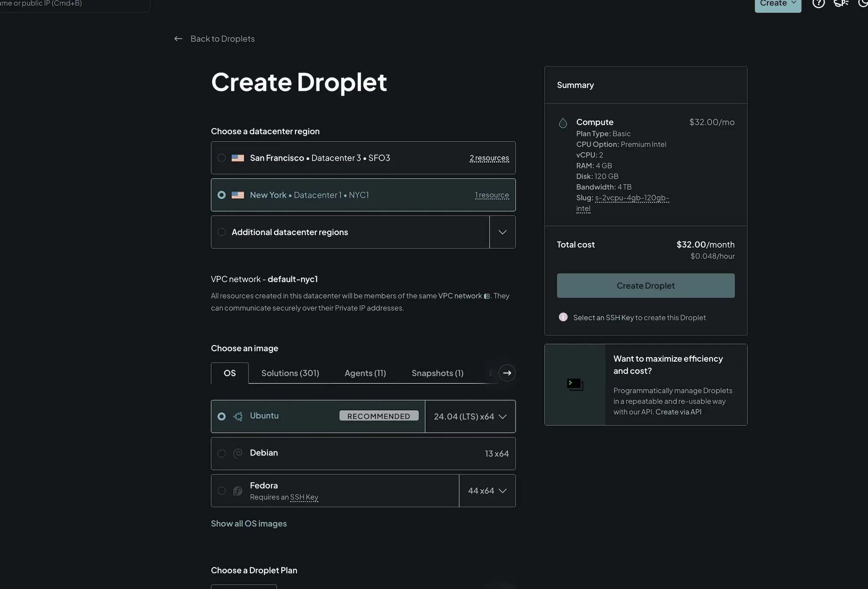868x589 pixels.
Task: Open the Create dropdown in the top bar
Action: [778, 4]
